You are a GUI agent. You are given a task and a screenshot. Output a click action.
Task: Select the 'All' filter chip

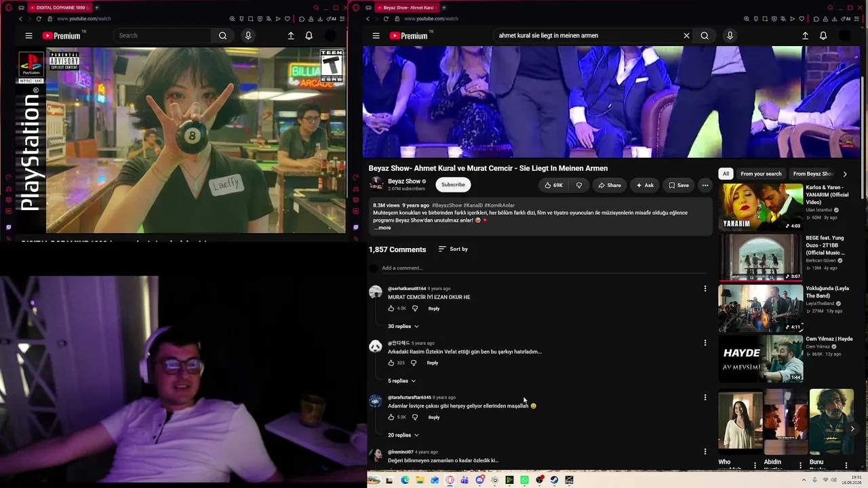coord(726,174)
